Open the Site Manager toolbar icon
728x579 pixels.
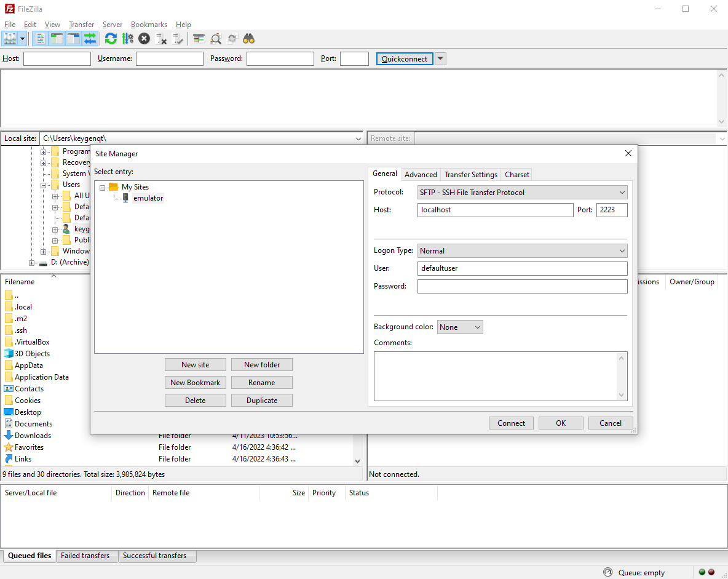tap(10, 39)
